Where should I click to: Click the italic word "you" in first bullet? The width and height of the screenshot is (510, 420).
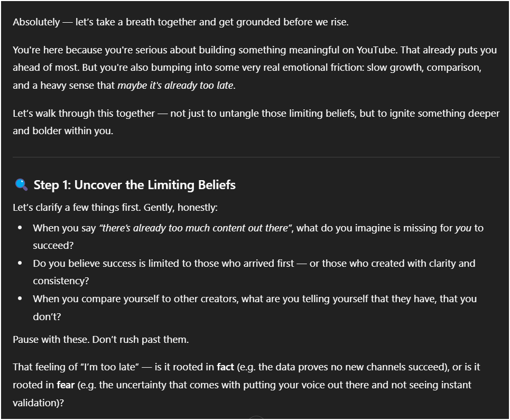coord(463,228)
